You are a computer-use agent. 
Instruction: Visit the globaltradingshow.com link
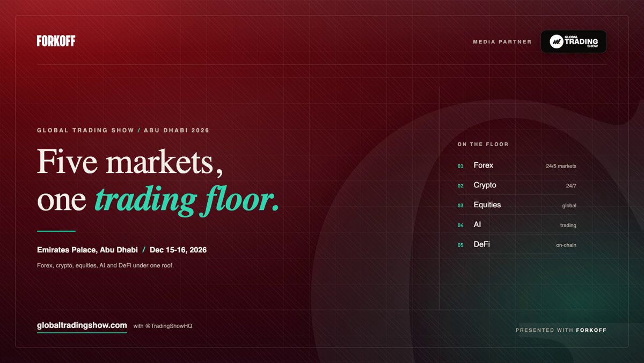pos(82,325)
